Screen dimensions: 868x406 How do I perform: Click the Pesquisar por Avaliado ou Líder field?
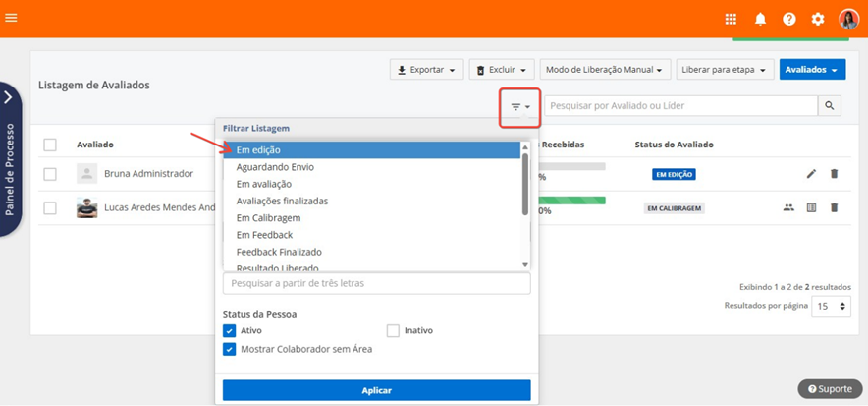point(681,106)
